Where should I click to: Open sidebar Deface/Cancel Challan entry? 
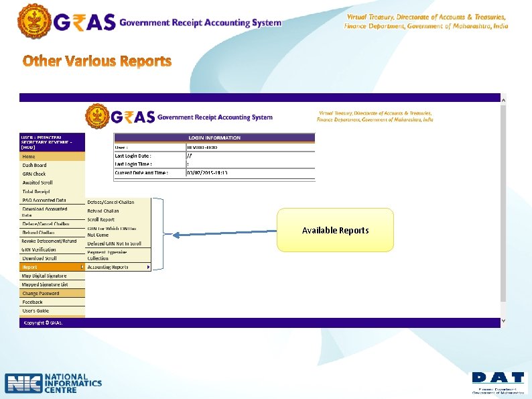[52, 224]
